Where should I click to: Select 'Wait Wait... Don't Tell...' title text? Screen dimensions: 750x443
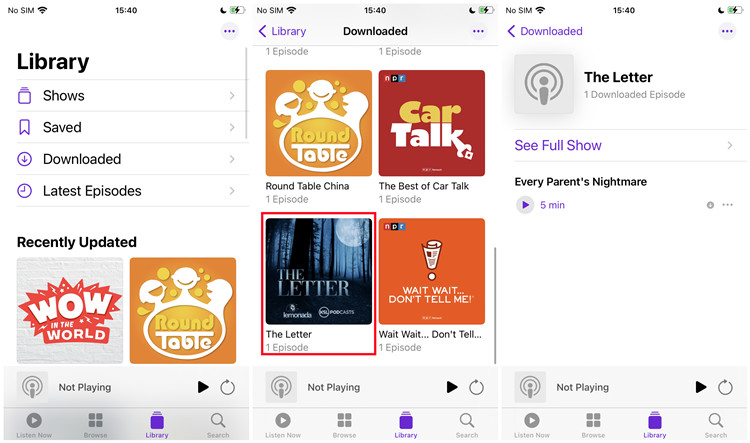pyautogui.click(x=430, y=334)
